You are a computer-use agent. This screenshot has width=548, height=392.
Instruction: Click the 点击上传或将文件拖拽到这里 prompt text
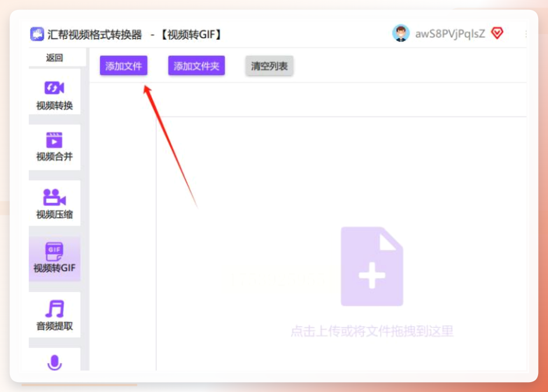(372, 331)
